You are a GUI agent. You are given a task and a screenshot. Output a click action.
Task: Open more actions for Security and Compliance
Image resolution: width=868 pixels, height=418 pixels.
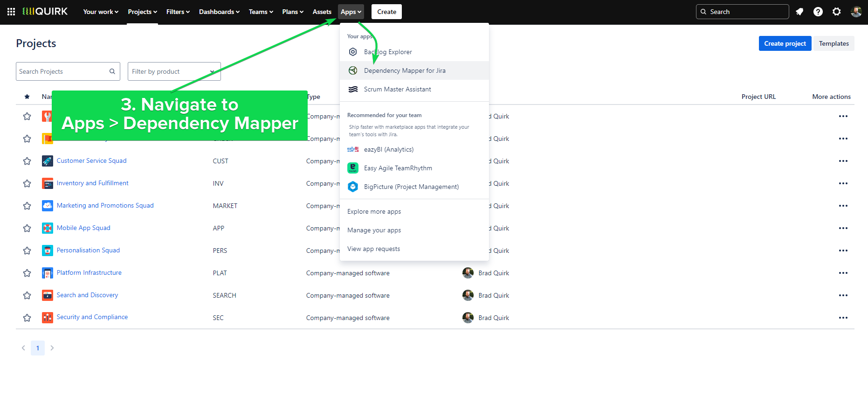click(x=843, y=318)
